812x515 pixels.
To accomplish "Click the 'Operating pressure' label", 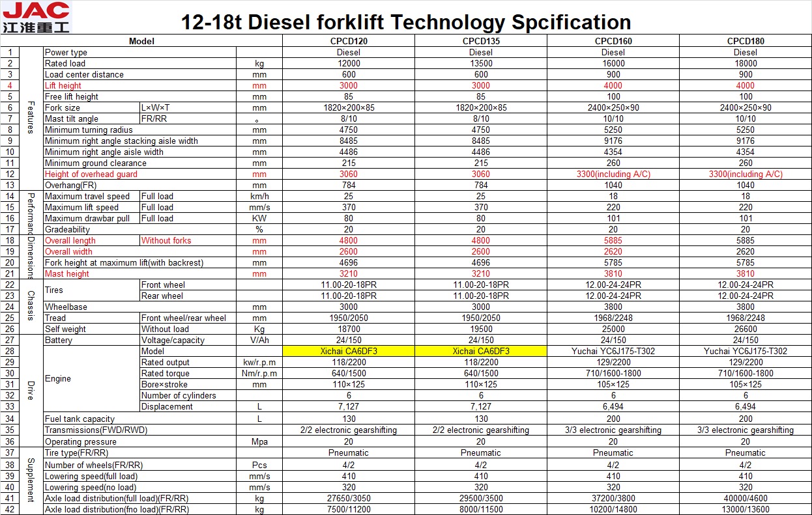I will tap(81, 442).
